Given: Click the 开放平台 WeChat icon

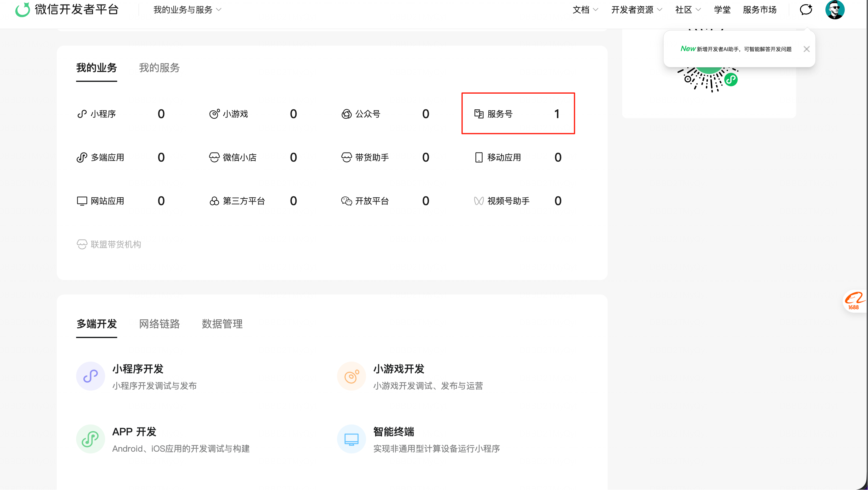Looking at the screenshot, I should [346, 201].
